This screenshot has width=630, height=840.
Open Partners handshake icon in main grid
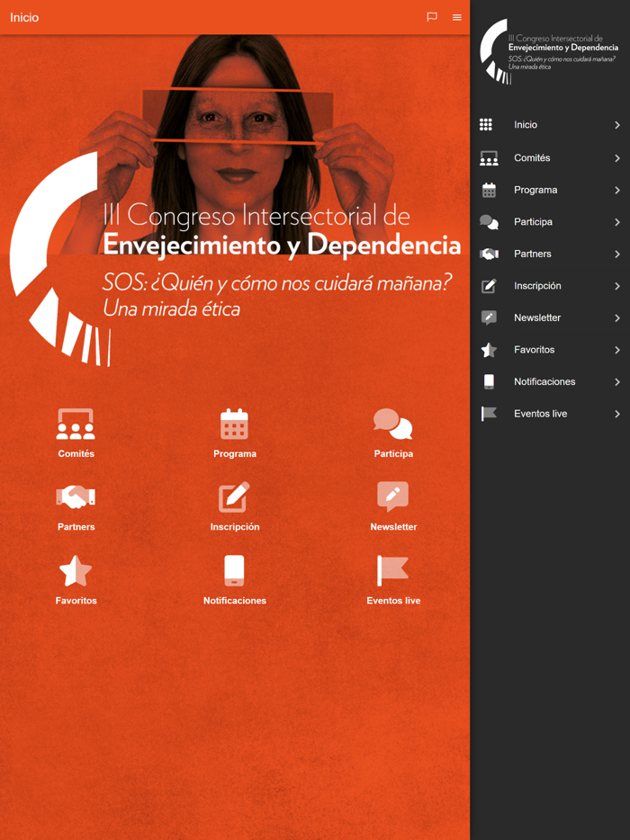(76, 497)
